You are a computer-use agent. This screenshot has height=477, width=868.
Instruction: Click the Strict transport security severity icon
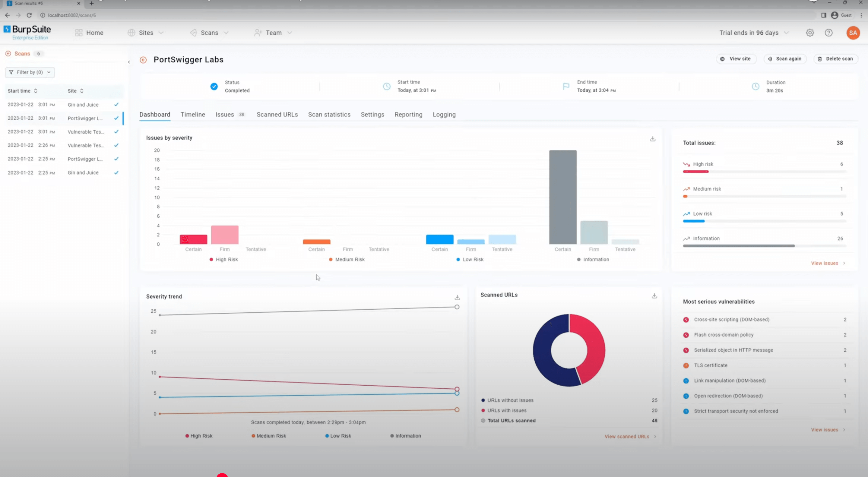tap(686, 411)
